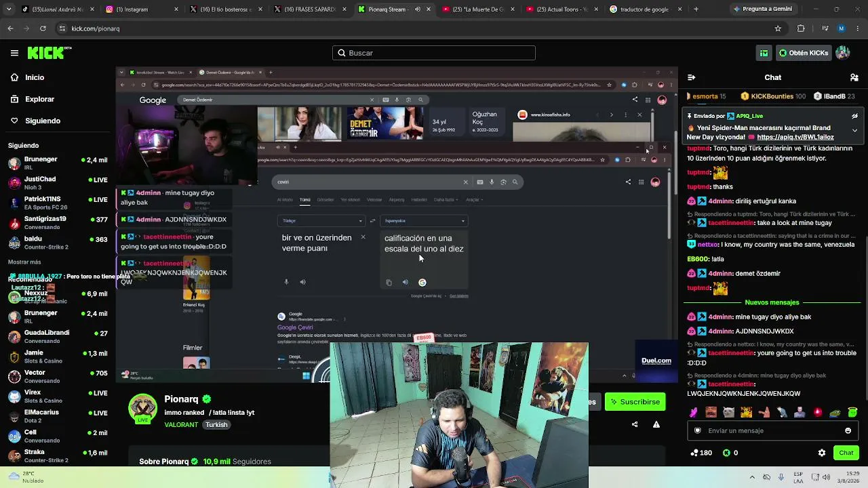Switch to the Lionel Andrés browser tab
868x488 pixels.
point(58,9)
